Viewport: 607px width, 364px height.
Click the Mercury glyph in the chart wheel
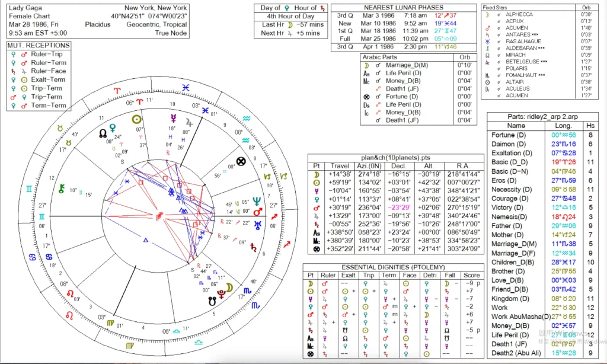(x=174, y=117)
